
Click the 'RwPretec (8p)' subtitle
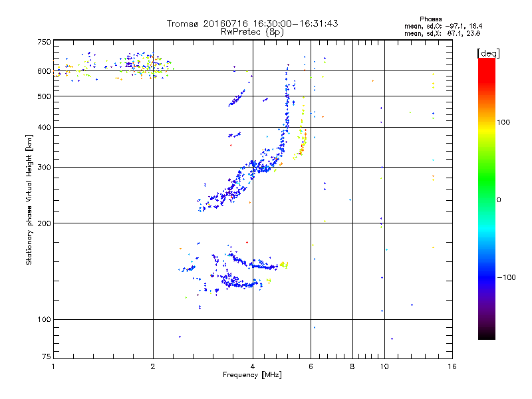point(252,32)
